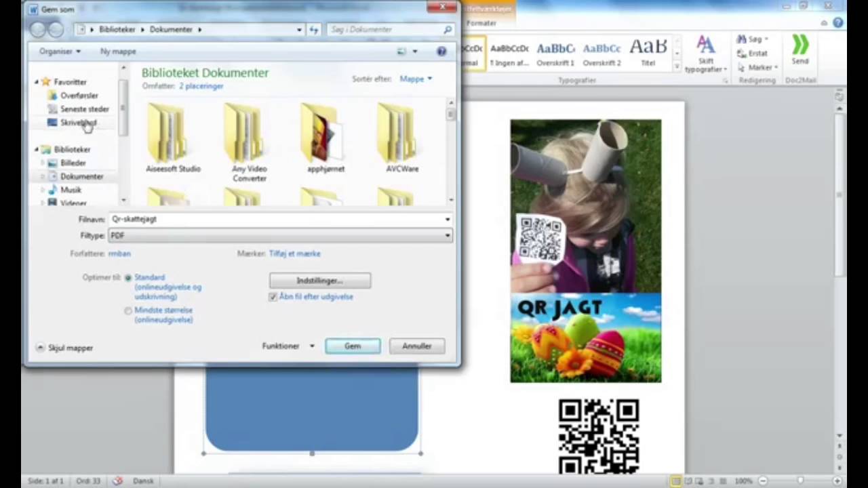Open Overførsler folder in favorites
The image size is (868, 488).
pyautogui.click(x=73, y=96)
